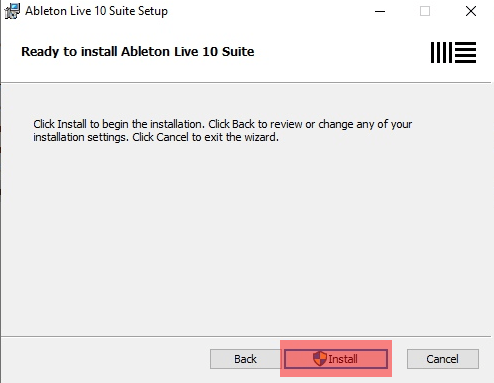Click the vertical bars of Ableton logo
Screen dimensions: 494x383
tap(441, 52)
